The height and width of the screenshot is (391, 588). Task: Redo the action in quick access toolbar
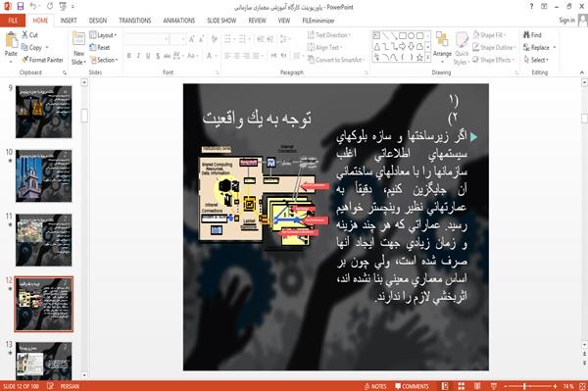pos(50,7)
